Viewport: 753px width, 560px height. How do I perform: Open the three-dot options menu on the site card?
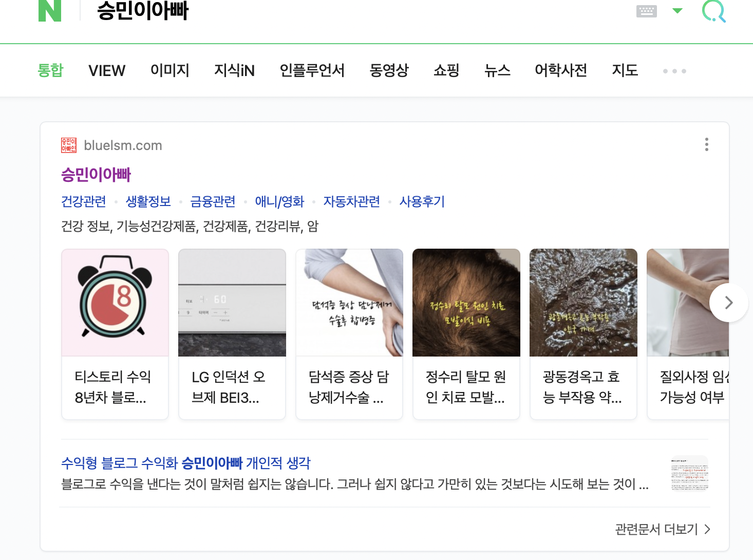click(x=707, y=144)
